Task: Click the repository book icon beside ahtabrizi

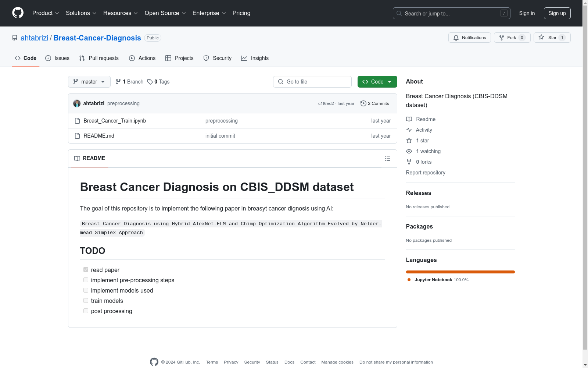Action: pos(15,38)
